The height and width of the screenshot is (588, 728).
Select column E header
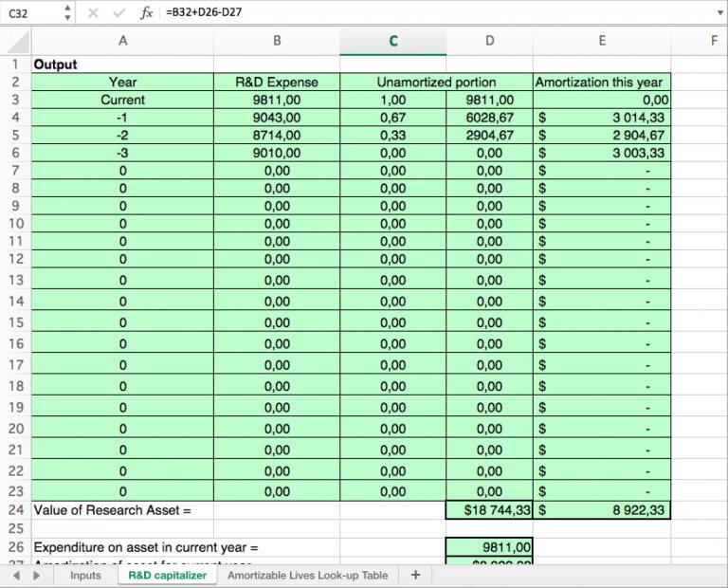tap(602, 41)
